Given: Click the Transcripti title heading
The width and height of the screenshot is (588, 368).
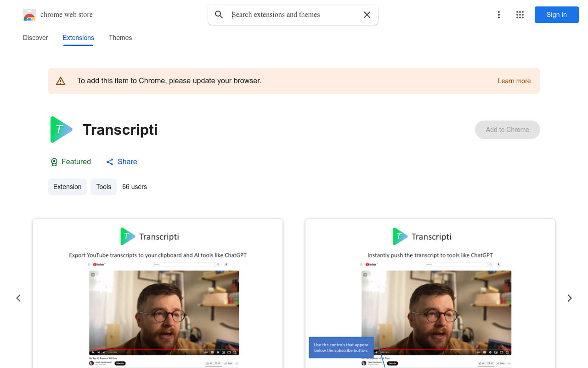Looking at the screenshot, I should [x=120, y=130].
